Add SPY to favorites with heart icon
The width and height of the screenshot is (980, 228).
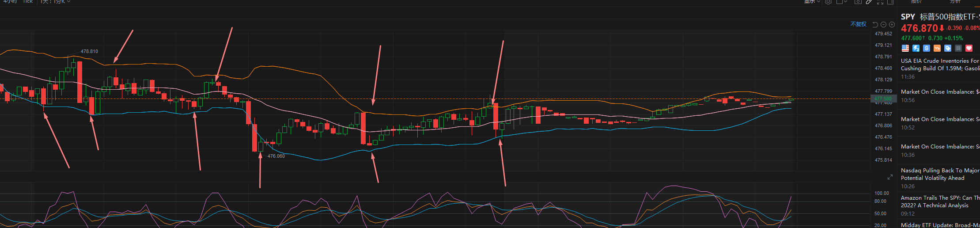[969, 48]
